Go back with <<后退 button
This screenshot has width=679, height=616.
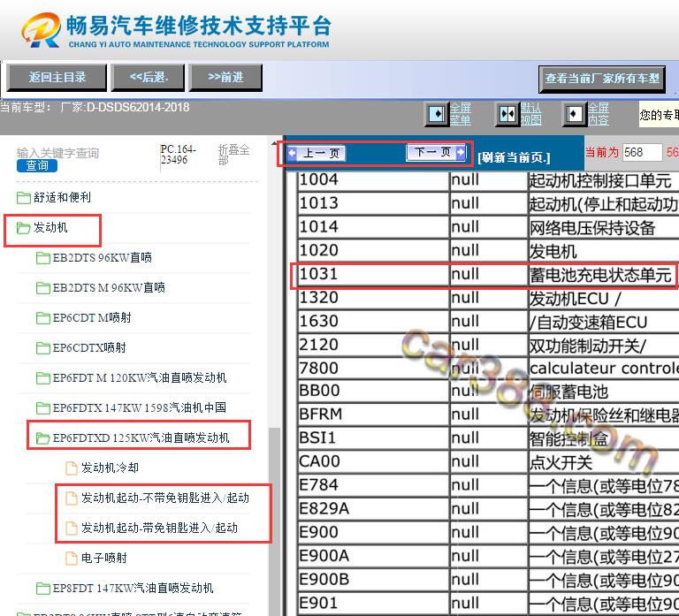point(149,78)
